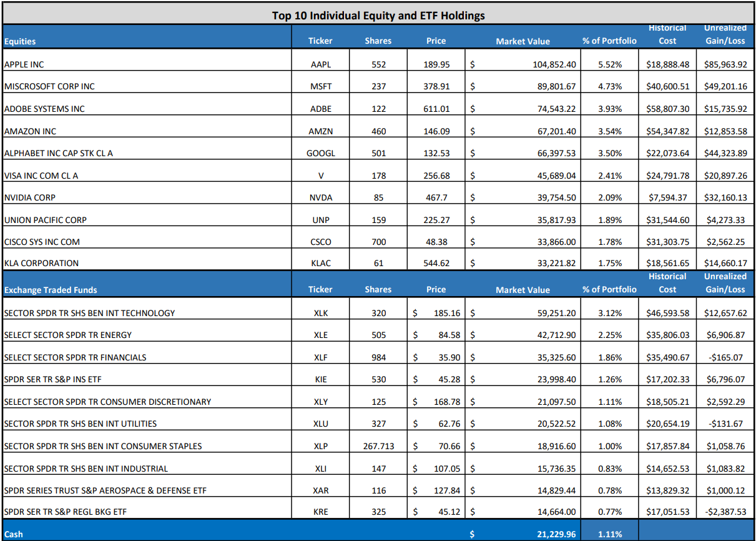Viewport: 756px width, 541px height.
Task: Select the price 256.68
Action: (436, 176)
